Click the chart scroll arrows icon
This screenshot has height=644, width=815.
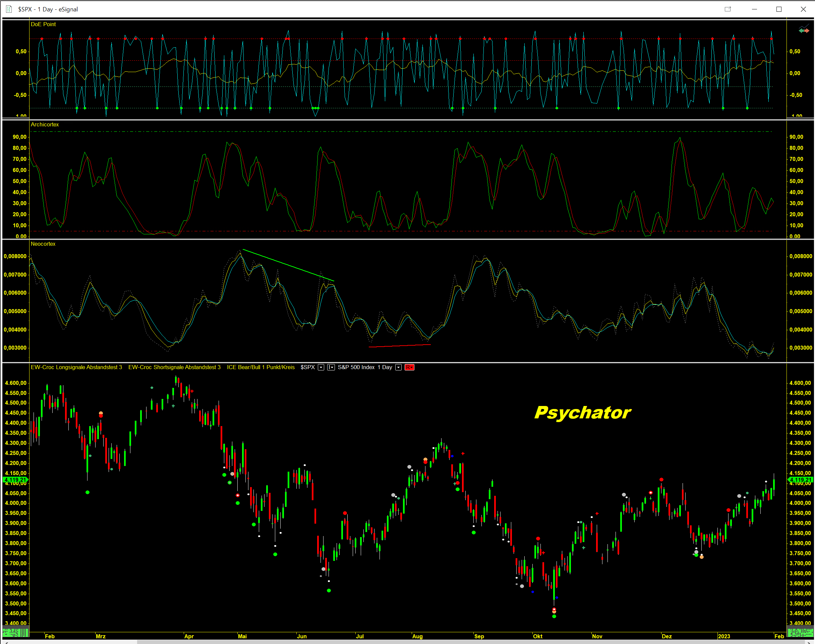804,30
